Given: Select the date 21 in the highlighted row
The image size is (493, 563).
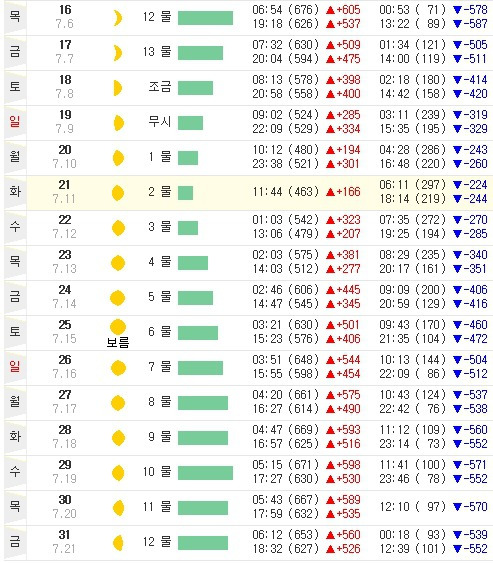Looking at the screenshot, I should click(x=64, y=185).
